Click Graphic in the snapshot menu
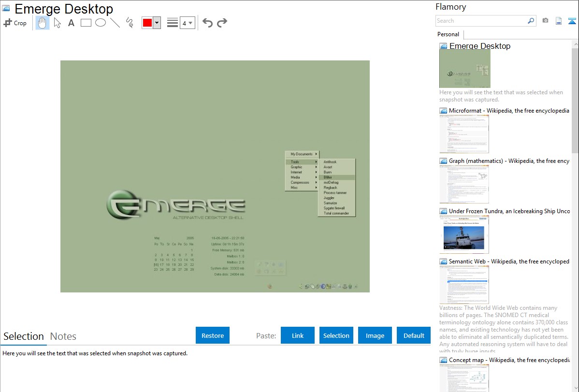This screenshot has width=579, height=392. (x=302, y=167)
